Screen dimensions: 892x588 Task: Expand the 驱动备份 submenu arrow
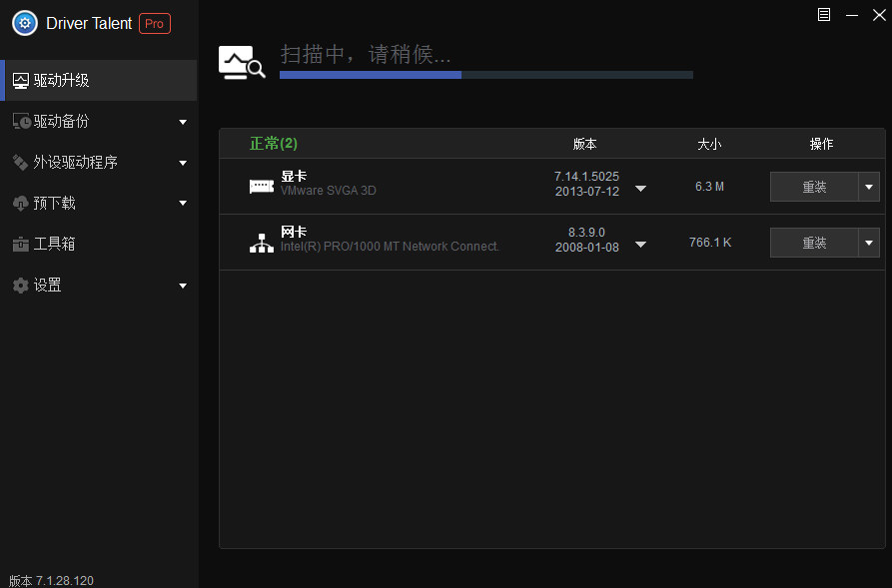coord(183,122)
